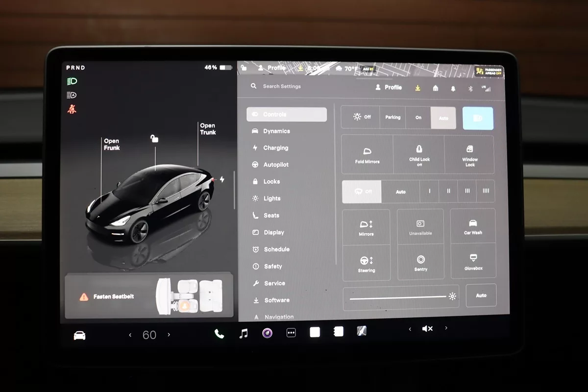Set headlights to Off
This screenshot has width=588, height=392.
362,117
